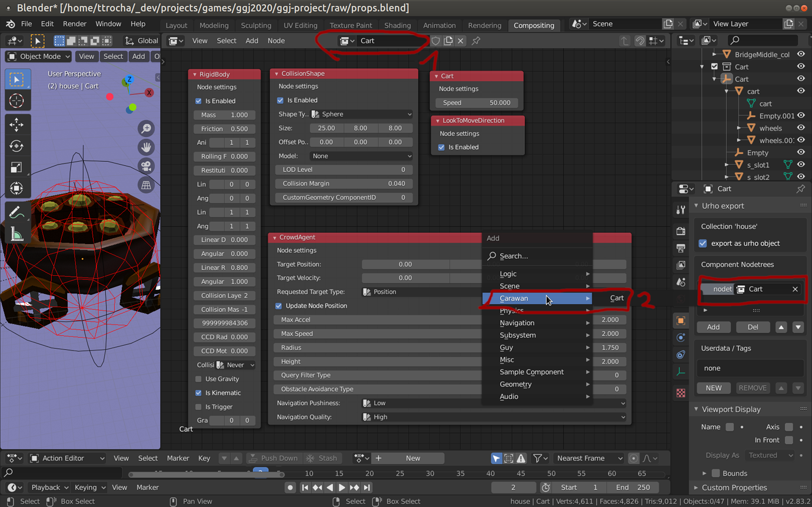Uncheck Is Enabled in RigidBody node
This screenshot has height=507, width=812.
tap(198, 101)
